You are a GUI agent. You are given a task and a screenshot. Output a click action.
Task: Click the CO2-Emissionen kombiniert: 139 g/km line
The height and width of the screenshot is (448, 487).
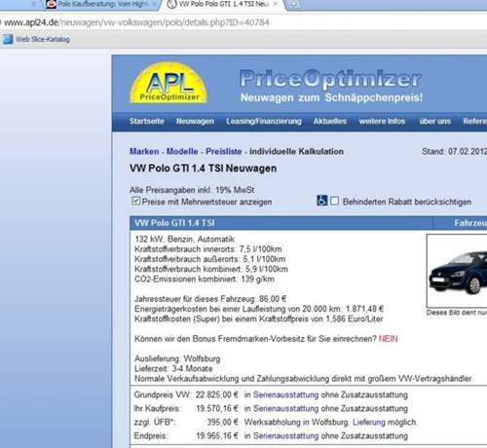(205, 280)
